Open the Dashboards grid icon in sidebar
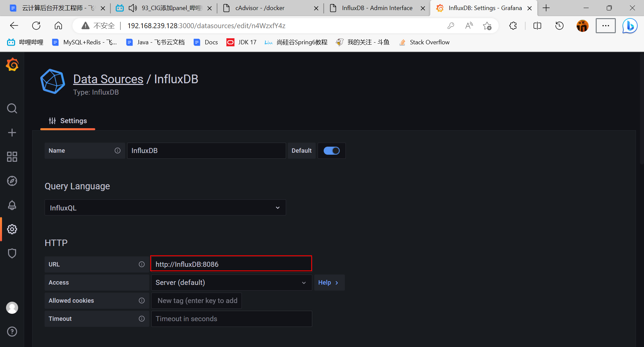Image resolution: width=644 pixels, height=347 pixels. (12, 157)
